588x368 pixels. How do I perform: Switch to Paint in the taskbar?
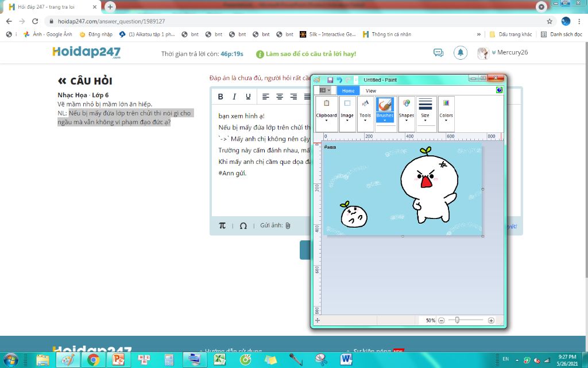tap(68, 360)
